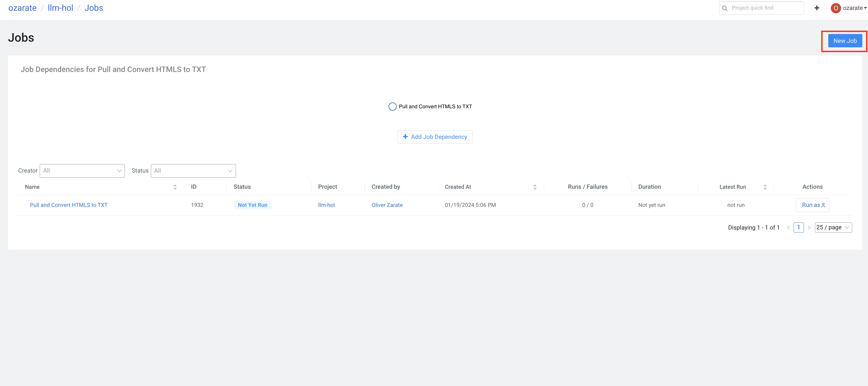Open the ozarate account menu
Screen dimensions: 868x386
point(854,8)
